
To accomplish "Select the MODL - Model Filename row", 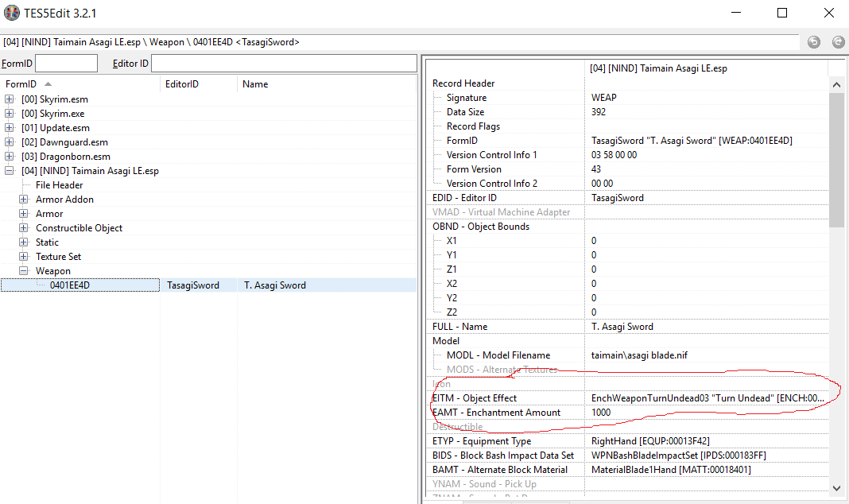I will [626, 355].
